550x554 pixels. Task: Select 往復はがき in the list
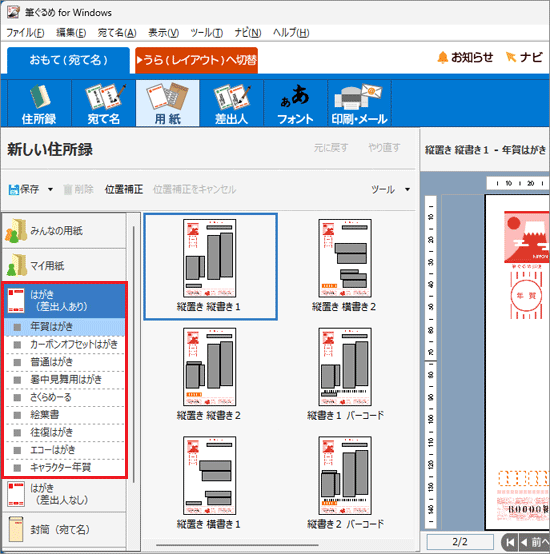(65, 432)
